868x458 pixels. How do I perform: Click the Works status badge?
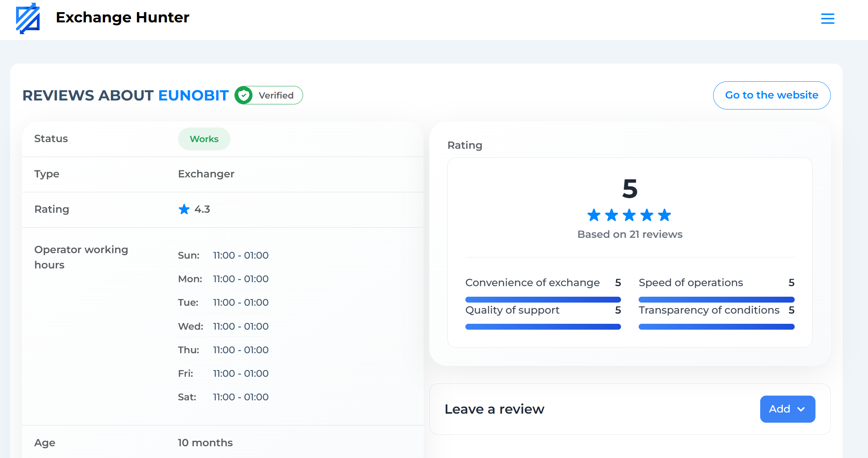204,139
